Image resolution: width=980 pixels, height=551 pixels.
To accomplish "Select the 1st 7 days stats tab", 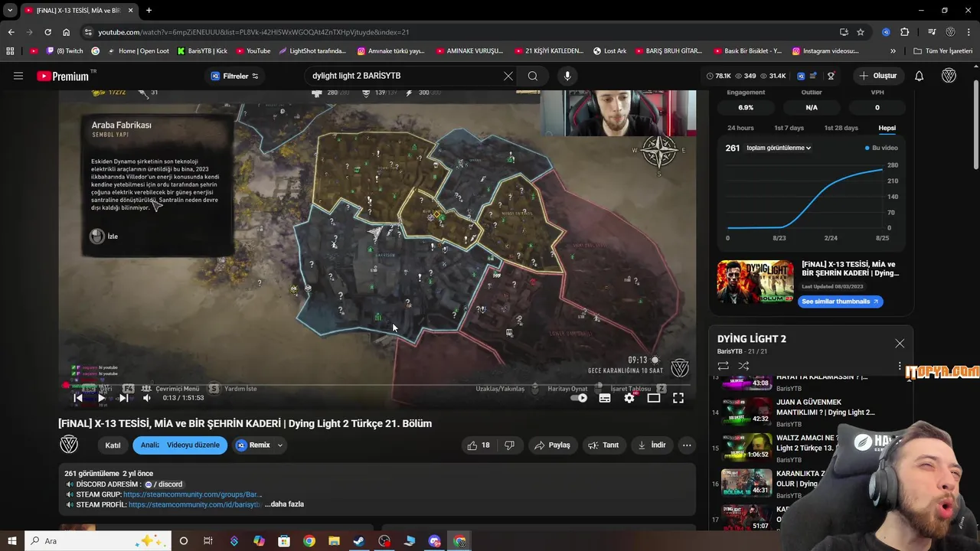I will tap(789, 128).
